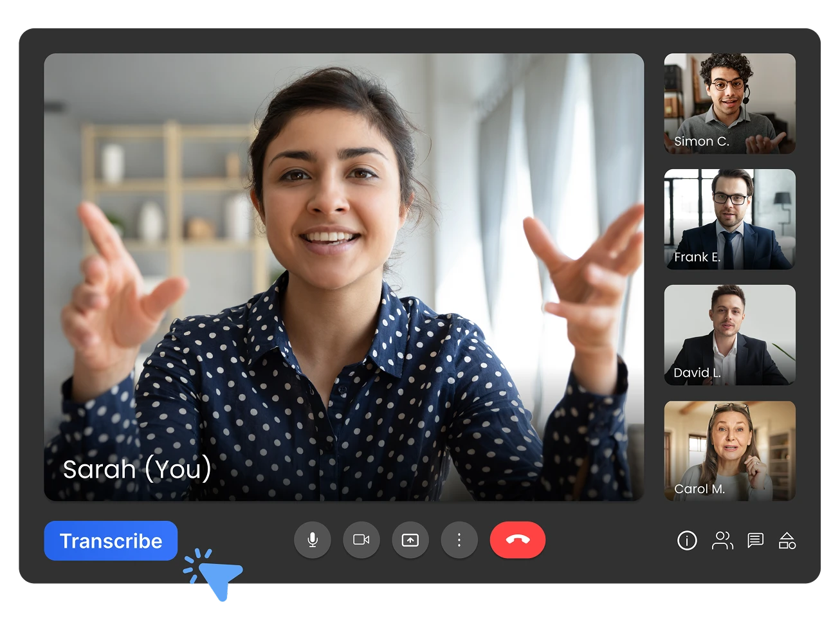Open the meeting information panel
The image size is (840, 643).
pyautogui.click(x=687, y=541)
